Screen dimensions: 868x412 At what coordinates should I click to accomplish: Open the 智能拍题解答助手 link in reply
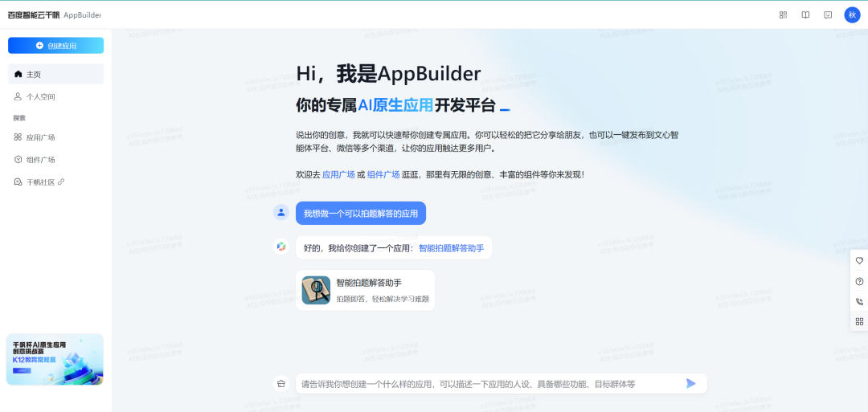[451, 247]
